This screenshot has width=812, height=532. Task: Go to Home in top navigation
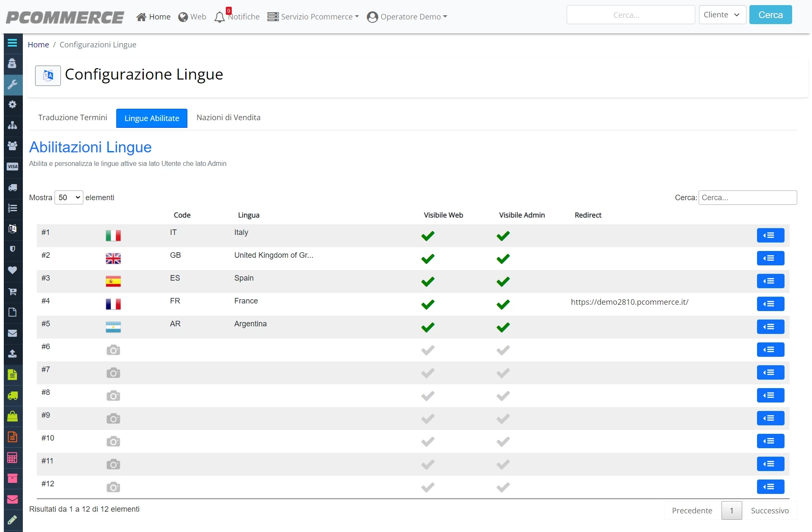pos(154,17)
